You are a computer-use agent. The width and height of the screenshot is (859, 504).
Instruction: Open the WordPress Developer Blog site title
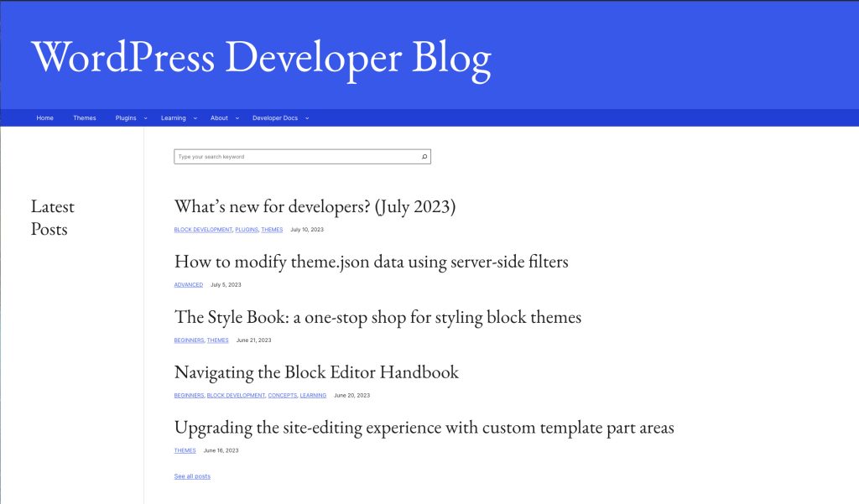[x=262, y=58]
